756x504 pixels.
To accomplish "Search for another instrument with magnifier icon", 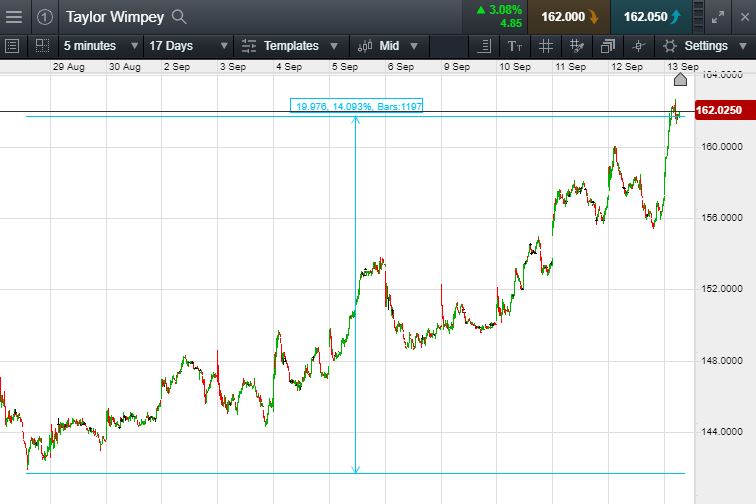I will [x=179, y=17].
